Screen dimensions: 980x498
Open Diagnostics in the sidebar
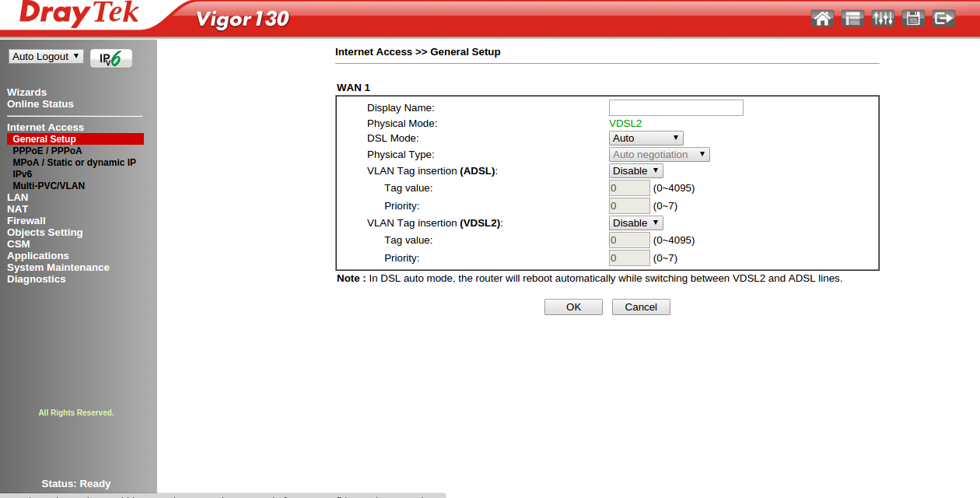37,279
